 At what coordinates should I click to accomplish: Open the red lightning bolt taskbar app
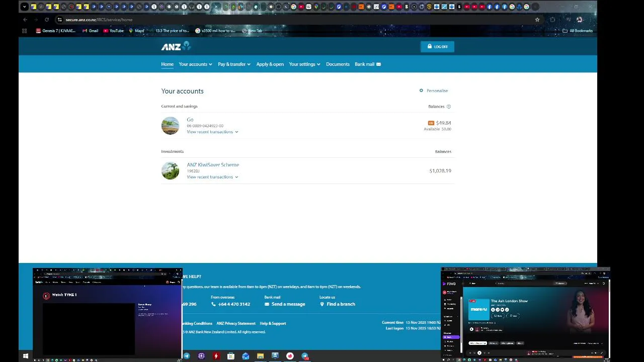[216, 356]
